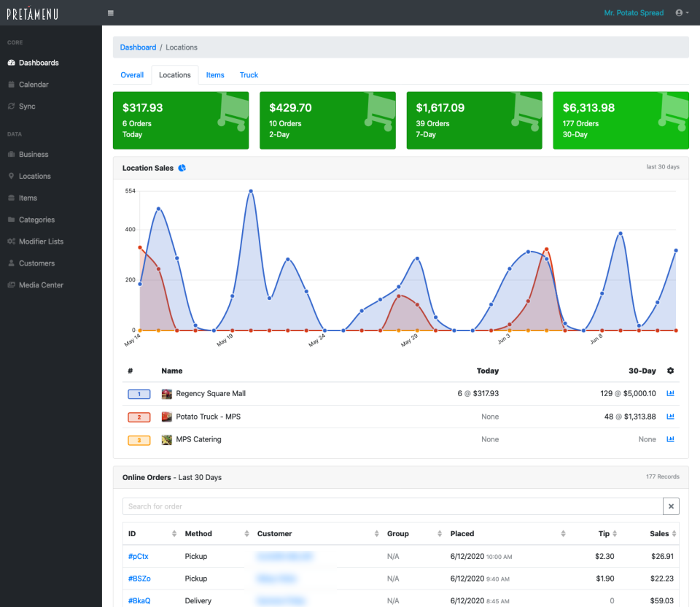Open Modifier Lists in the sidebar
Viewport: 700px width, 607px height.
coord(41,241)
